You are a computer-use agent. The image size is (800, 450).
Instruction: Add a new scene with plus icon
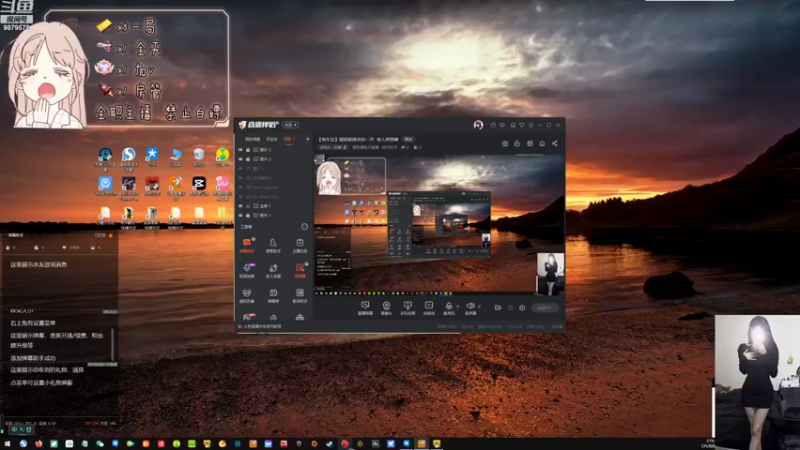point(307,139)
